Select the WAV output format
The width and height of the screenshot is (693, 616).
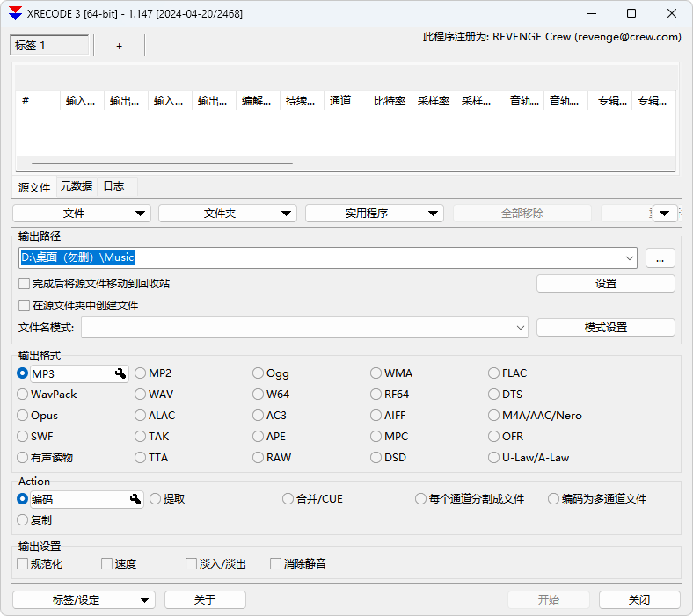[x=154, y=395]
